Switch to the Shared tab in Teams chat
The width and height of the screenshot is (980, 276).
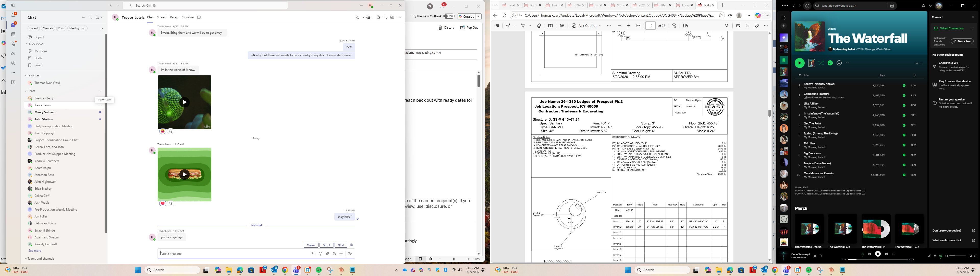pyautogui.click(x=162, y=17)
